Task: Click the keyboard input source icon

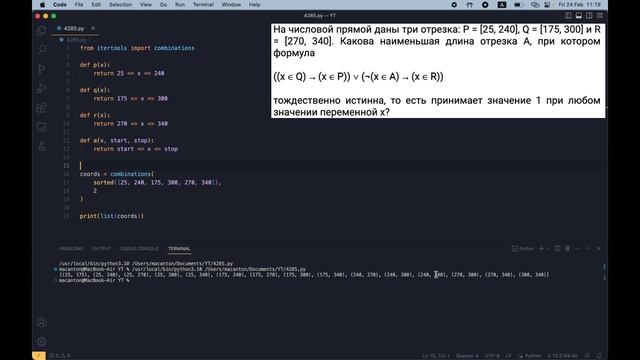Action: tap(502, 5)
